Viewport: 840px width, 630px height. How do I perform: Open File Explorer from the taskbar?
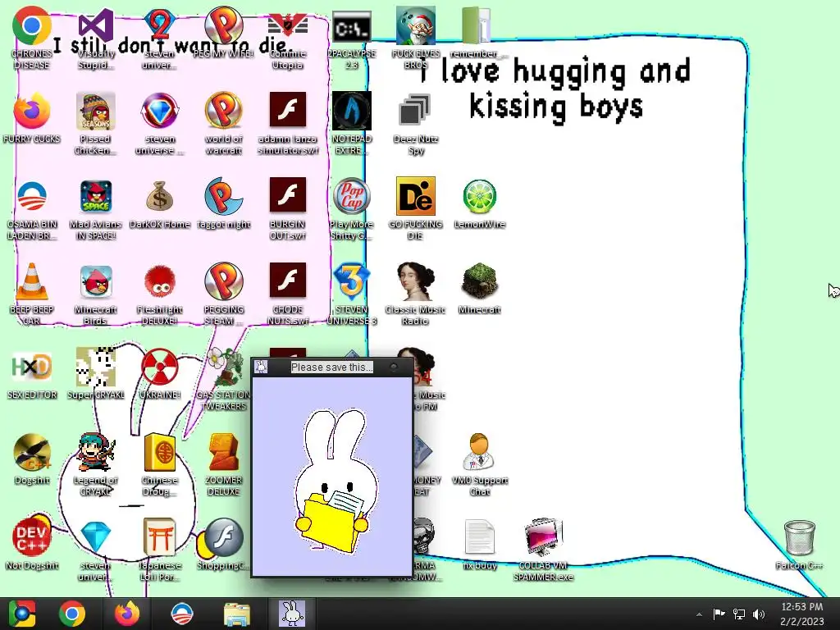tap(236, 614)
